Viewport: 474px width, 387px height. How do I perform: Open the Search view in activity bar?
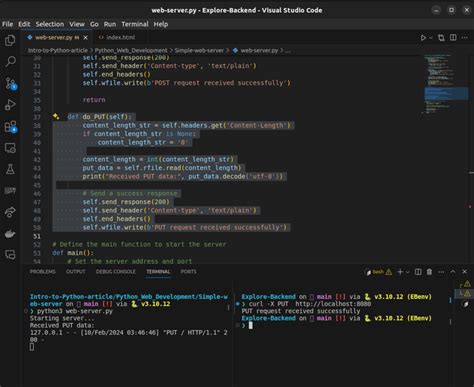[10, 62]
